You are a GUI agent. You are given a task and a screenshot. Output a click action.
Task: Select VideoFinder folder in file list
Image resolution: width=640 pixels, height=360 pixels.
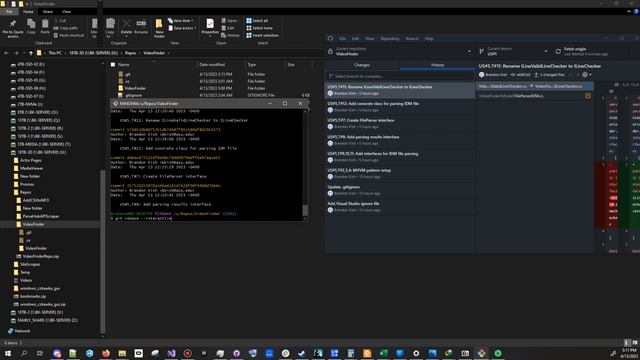pyautogui.click(x=135, y=88)
